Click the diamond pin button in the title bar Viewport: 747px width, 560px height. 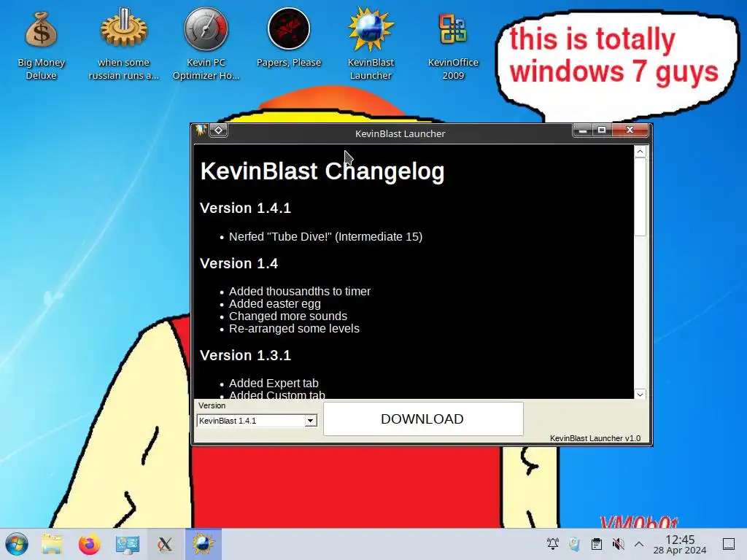[219, 130]
